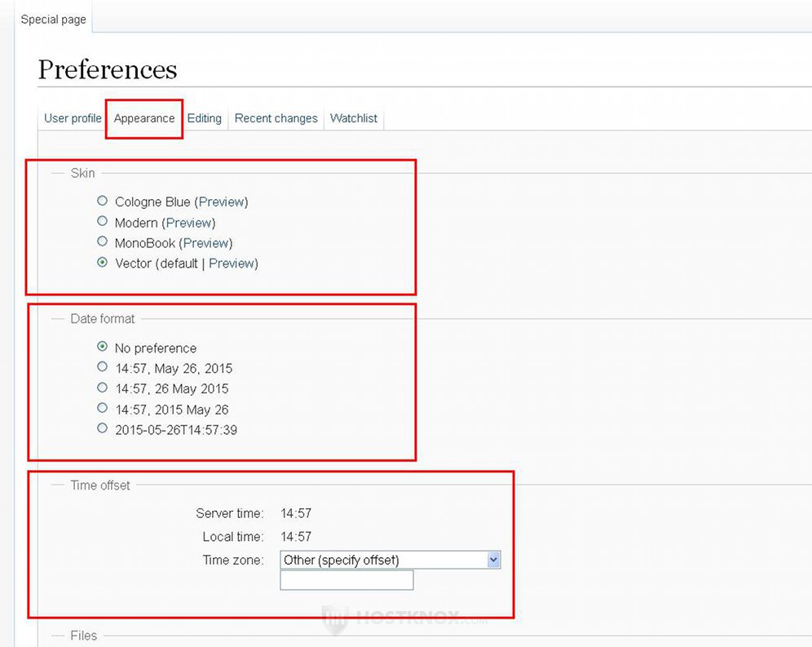The width and height of the screenshot is (812, 647).
Task: Click the Preferences page heading
Action: (x=108, y=69)
